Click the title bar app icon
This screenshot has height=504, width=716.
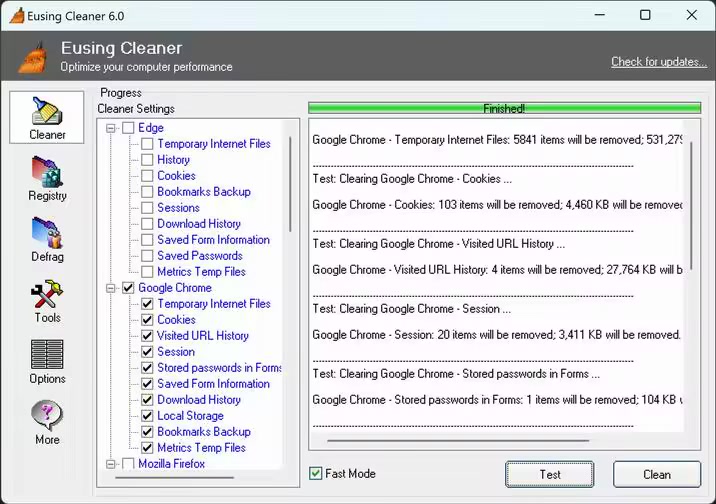17,16
